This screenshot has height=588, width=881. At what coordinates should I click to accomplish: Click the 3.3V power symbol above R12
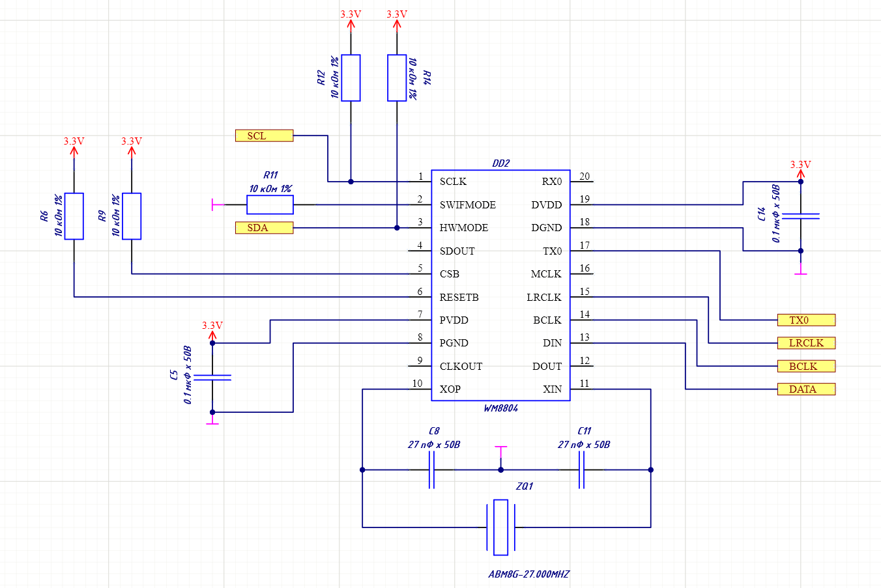pyautogui.click(x=351, y=20)
